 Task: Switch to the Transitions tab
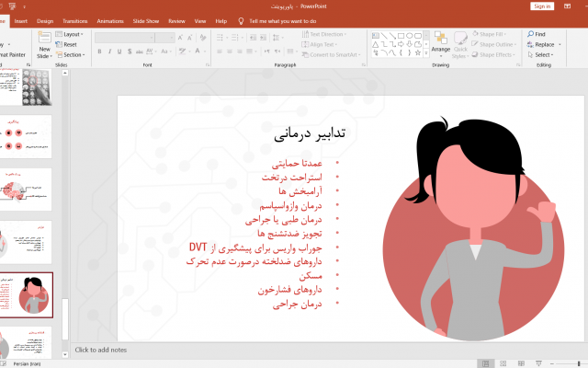pyautogui.click(x=75, y=21)
